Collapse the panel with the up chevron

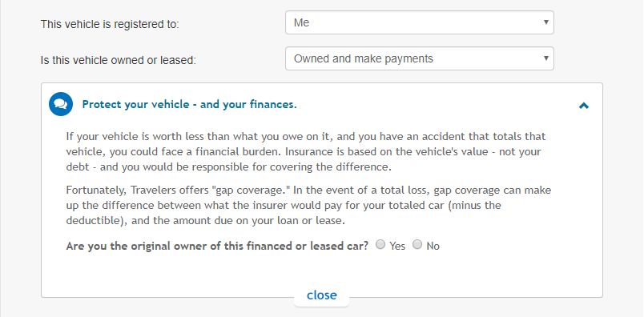584,106
